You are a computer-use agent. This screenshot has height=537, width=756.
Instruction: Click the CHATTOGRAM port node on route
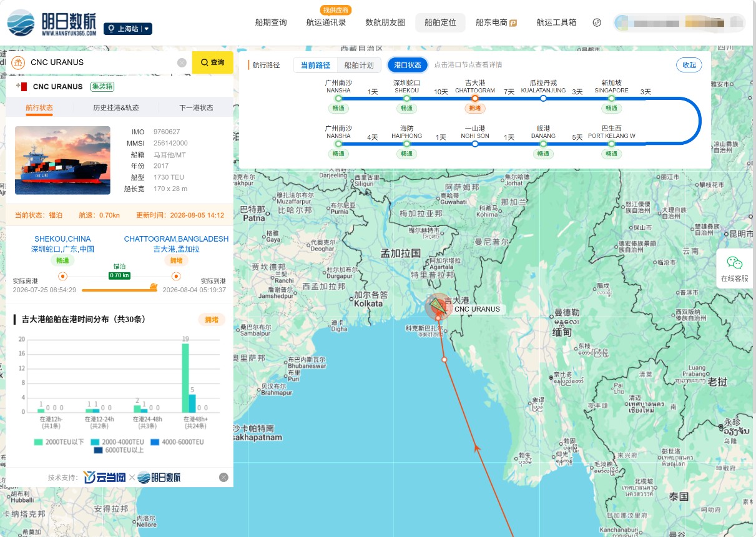tap(475, 98)
